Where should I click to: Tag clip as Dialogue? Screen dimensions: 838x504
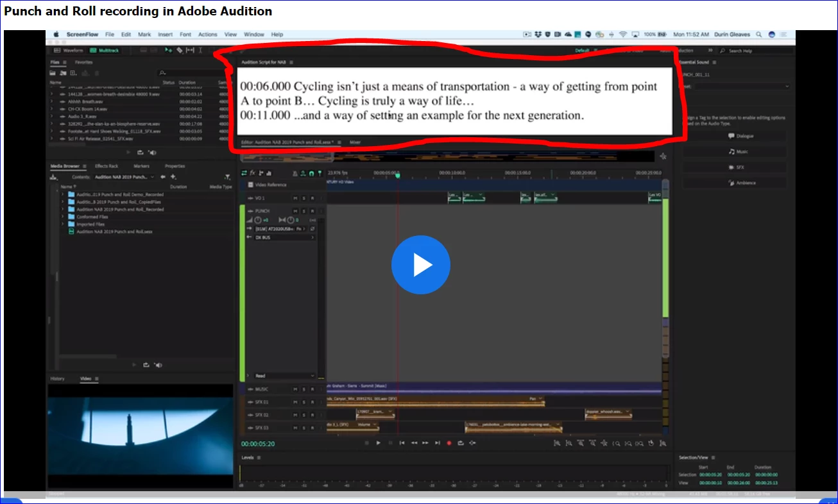point(735,136)
